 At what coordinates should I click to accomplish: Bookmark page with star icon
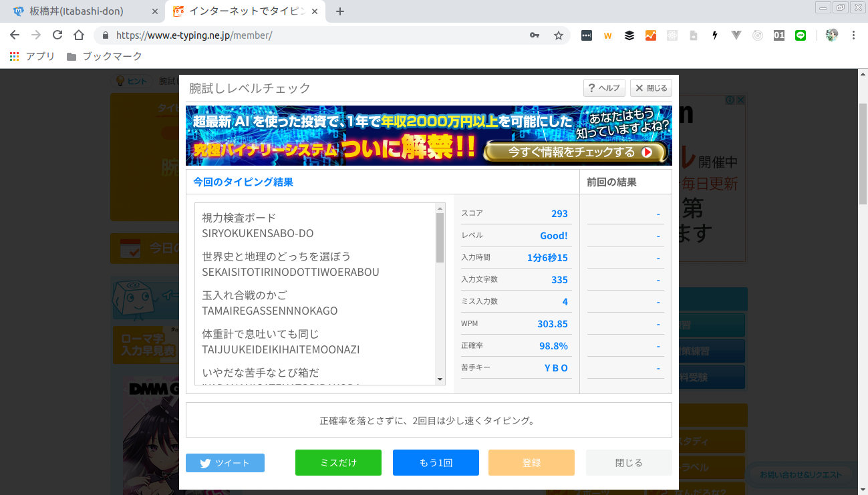point(559,35)
